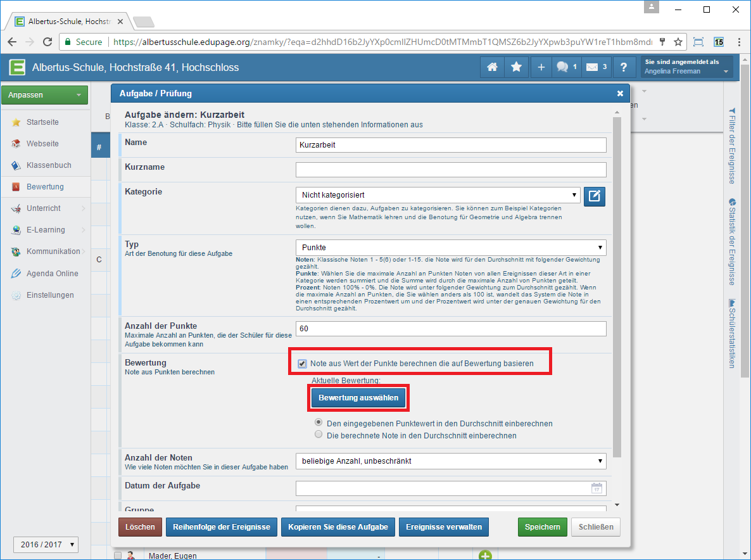Close the Aufgabe / Prüfung dialog with X
The width and height of the screenshot is (751, 560).
[620, 93]
